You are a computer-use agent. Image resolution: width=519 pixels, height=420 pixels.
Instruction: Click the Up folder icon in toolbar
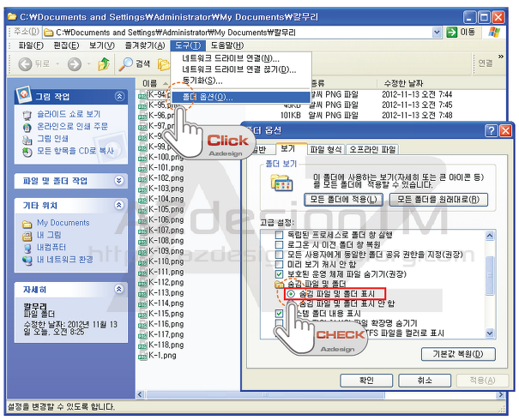coord(104,63)
